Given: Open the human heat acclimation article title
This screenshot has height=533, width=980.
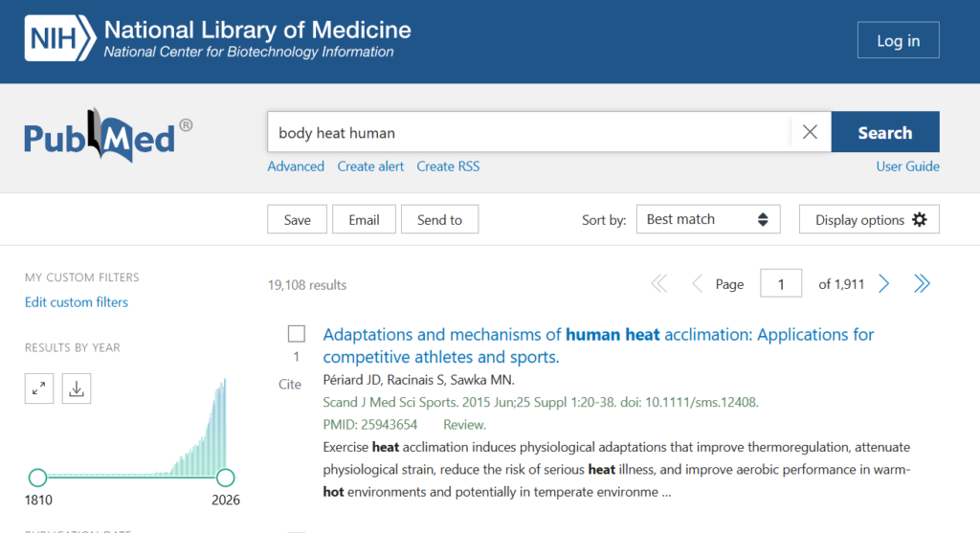Looking at the screenshot, I should pos(598,345).
